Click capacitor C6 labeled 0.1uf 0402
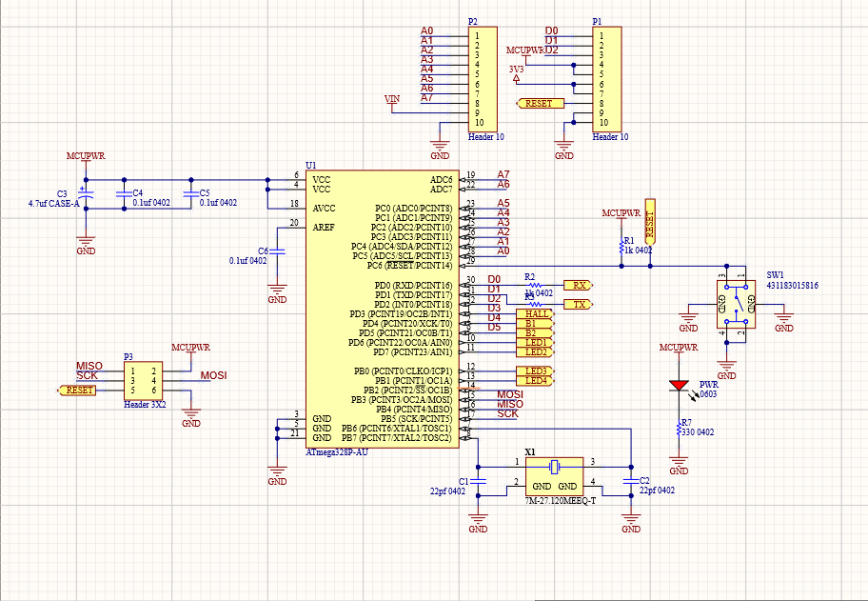The height and width of the screenshot is (601, 868). click(276, 250)
